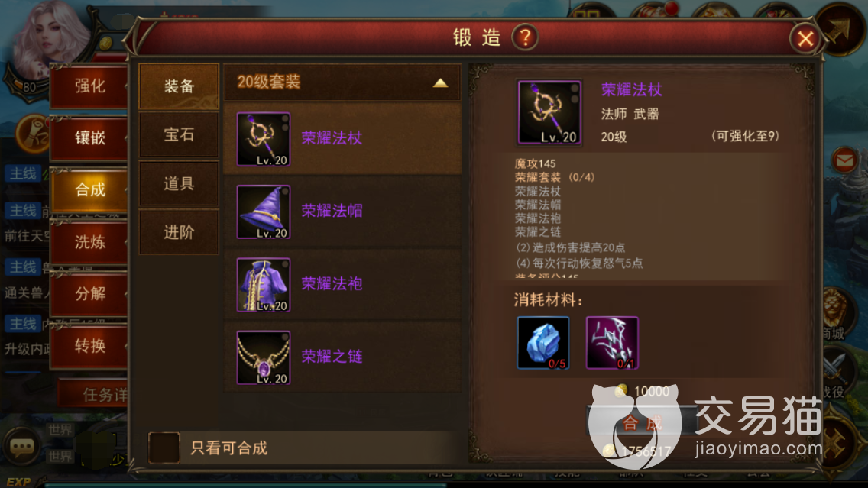This screenshot has height=488, width=868.
Task: Open the 20级套装 set selector
Action: [342, 82]
